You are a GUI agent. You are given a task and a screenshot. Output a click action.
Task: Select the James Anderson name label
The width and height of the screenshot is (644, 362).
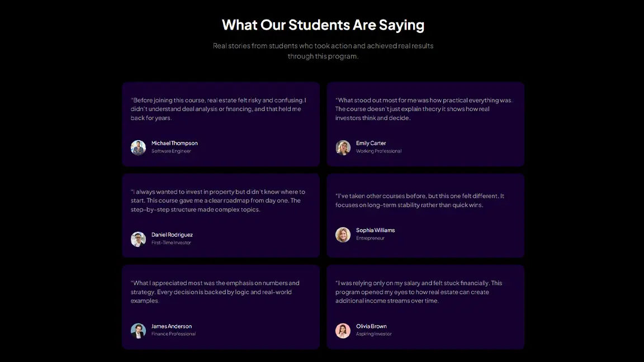tap(172, 326)
